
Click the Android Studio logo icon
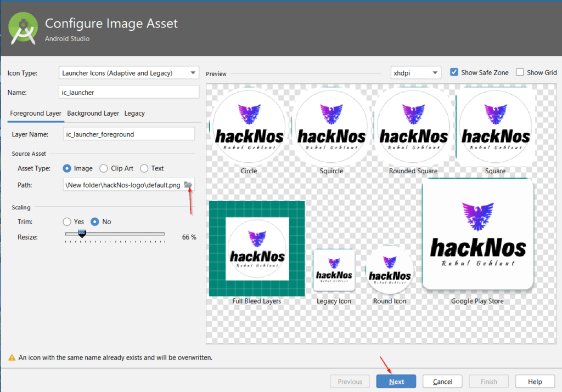[x=23, y=29]
